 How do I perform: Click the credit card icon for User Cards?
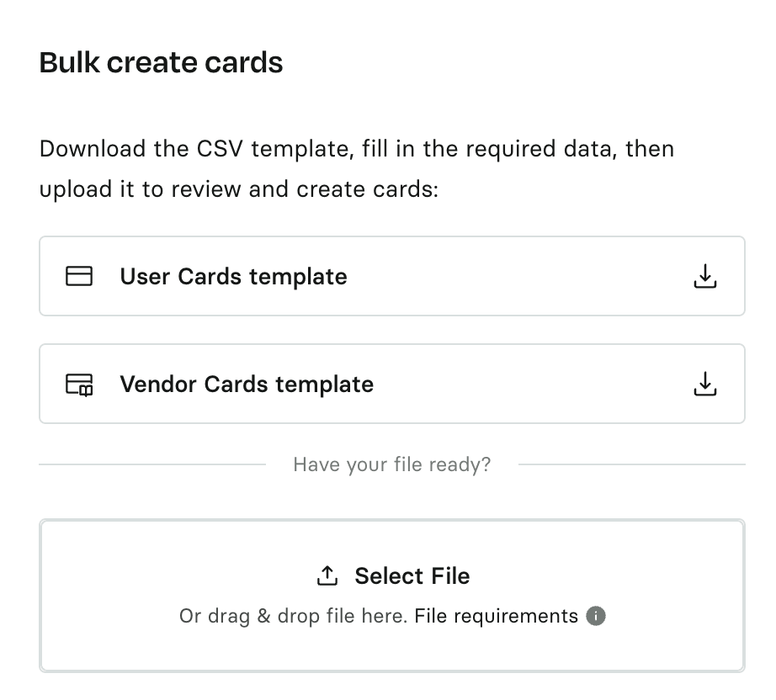[78, 276]
